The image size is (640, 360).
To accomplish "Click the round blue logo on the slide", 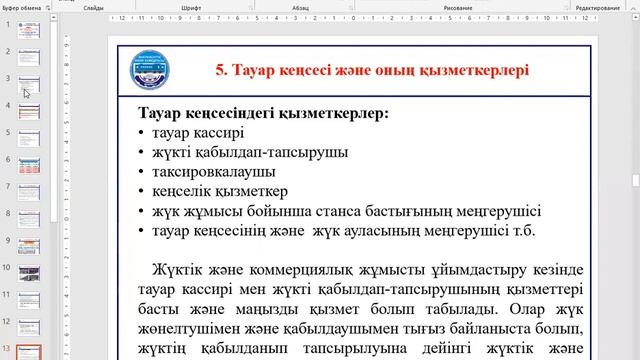I will 149,70.
